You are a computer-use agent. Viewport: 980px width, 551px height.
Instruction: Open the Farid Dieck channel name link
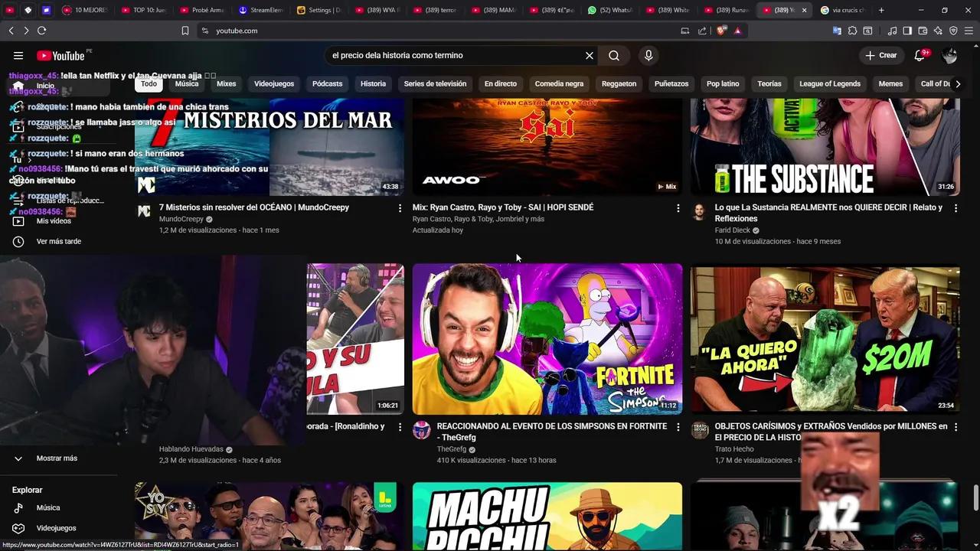[732, 230]
